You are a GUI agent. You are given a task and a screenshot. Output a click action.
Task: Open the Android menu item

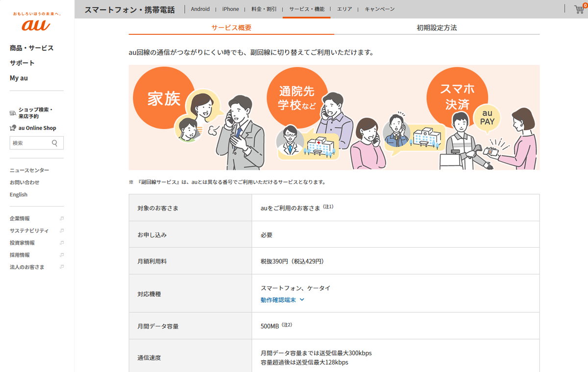click(x=200, y=9)
